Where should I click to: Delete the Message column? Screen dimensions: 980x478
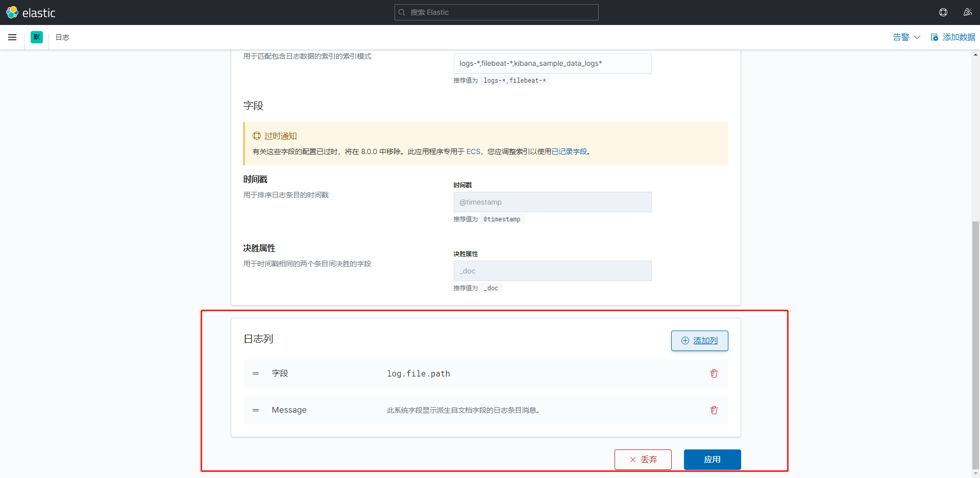point(714,410)
